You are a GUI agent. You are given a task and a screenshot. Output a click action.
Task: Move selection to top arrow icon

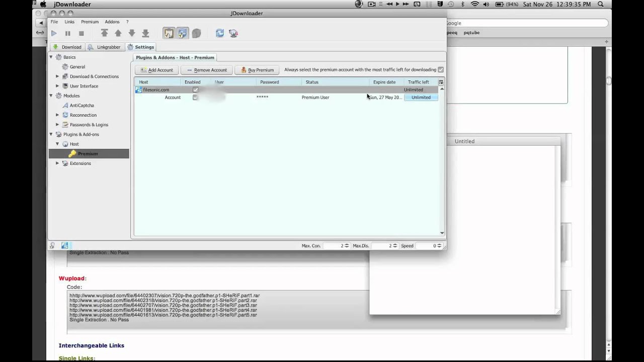tap(104, 33)
